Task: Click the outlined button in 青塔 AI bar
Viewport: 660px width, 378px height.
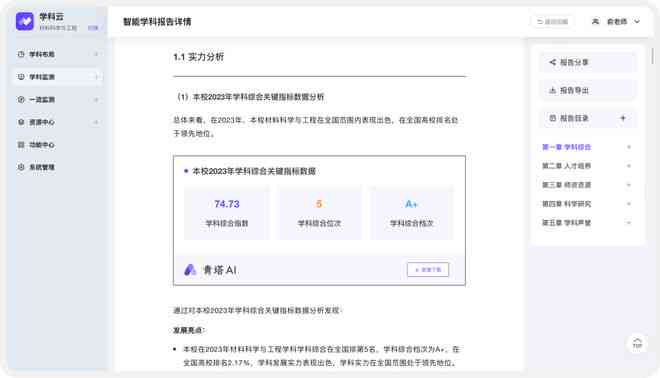Action: pyautogui.click(x=428, y=269)
